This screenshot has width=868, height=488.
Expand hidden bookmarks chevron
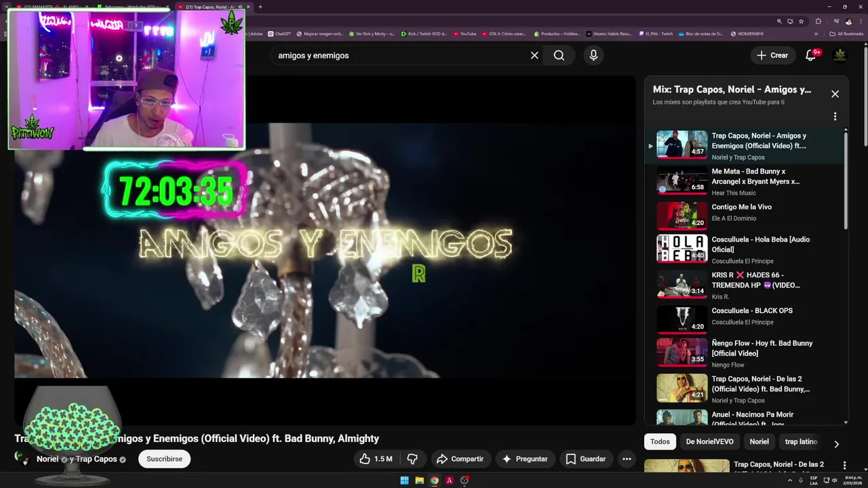pos(816,33)
